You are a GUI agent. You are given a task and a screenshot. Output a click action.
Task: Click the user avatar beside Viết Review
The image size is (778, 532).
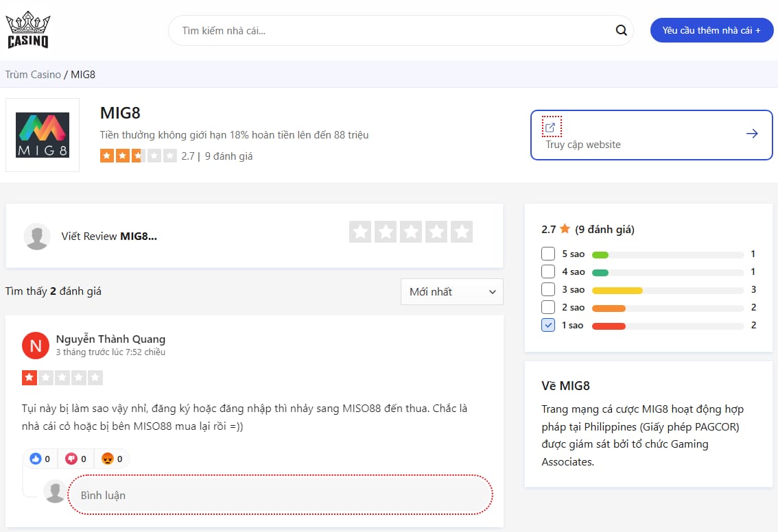(37, 236)
